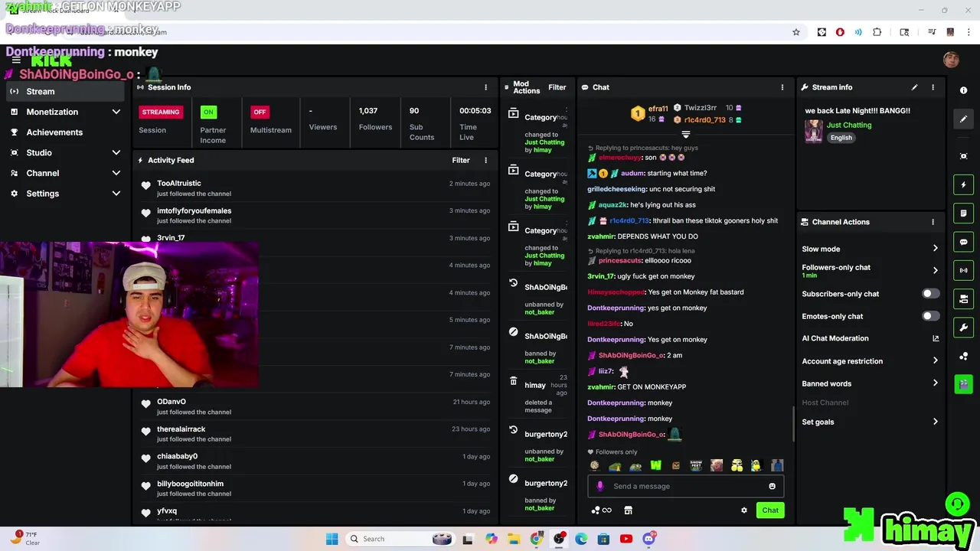Toggle Multistream OFF button
Image resolution: width=980 pixels, height=551 pixels.
click(x=260, y=112)
